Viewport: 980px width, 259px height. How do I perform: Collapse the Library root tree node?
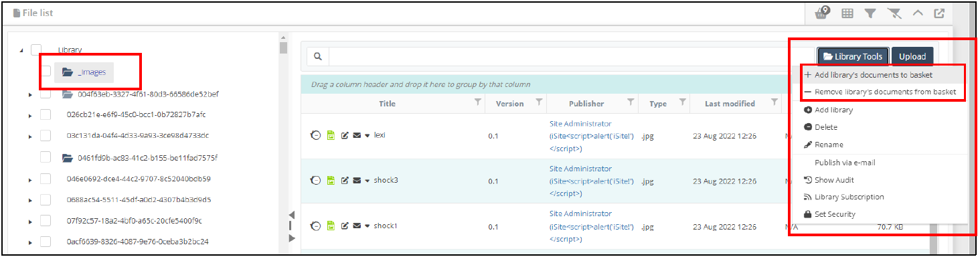click(x=21, y=50)
